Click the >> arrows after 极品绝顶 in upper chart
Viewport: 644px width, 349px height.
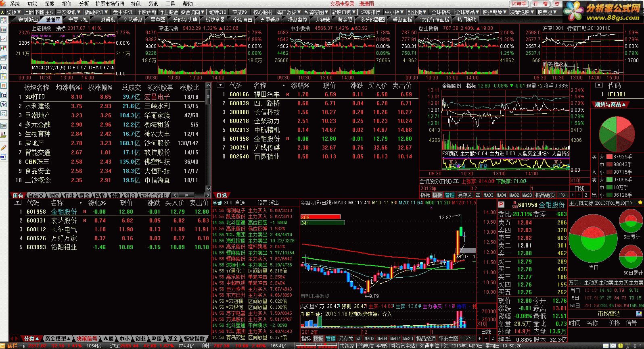click(x=562, y=195)
